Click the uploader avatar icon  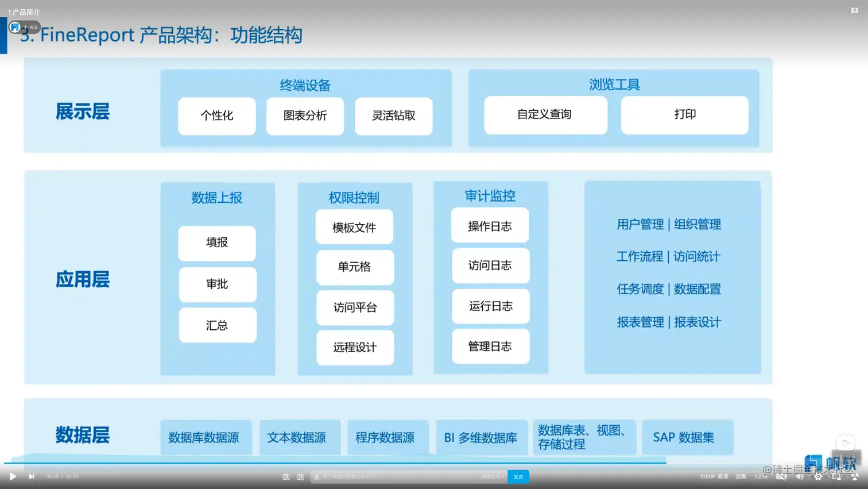click(15, 27)
